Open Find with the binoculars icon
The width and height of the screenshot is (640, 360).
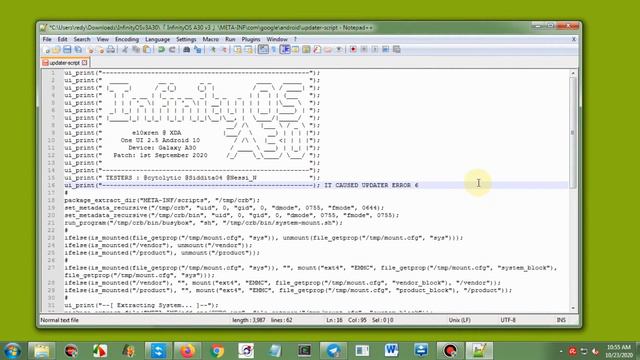(x=187, y=50)
